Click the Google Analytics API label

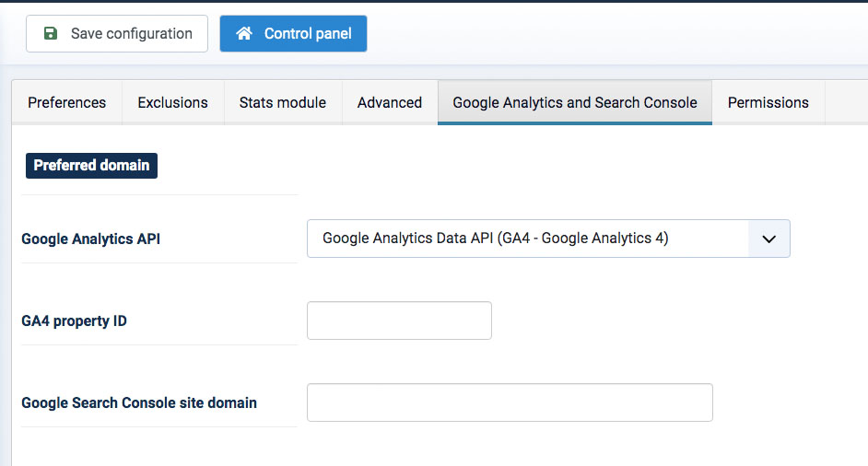pyautogui.click(x=90, y=239)
